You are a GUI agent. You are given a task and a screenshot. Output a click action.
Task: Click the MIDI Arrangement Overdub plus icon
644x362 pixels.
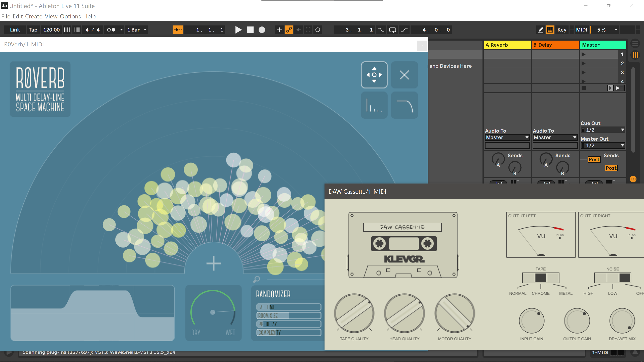279,30
